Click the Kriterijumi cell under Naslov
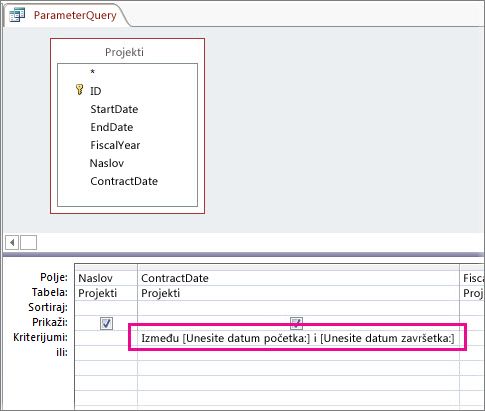485x411 pixels. 106,338
